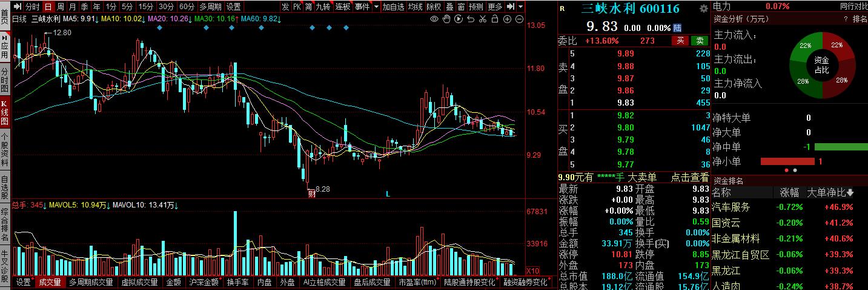The width and height of the screenshot is (868, 290).
Task: Switch to the 分时 intraday view
Action: point(33,7)
